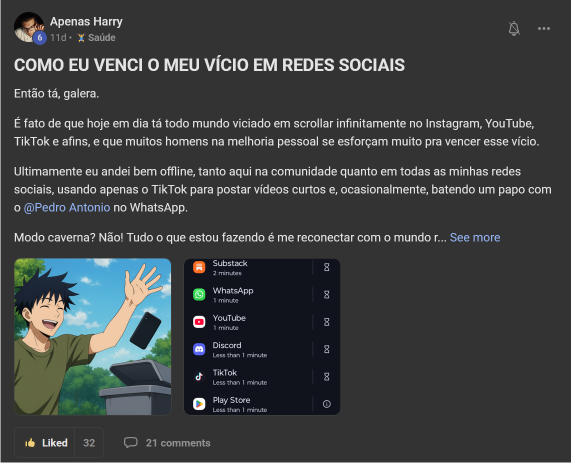Click the Substack hourglass timer icon
This screenshot has height=463, width=571.
click(x=327, y=267)
